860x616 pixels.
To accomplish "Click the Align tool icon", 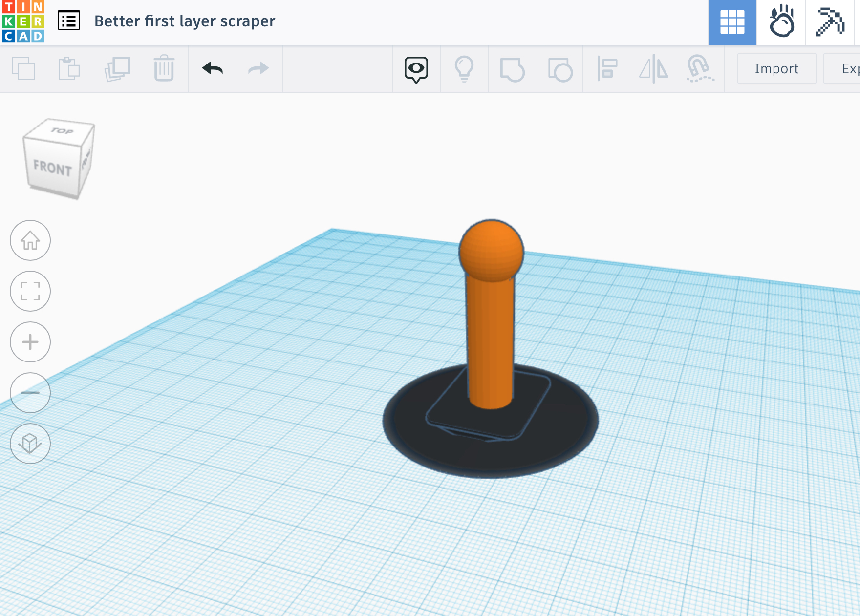I will click(607, 68).
